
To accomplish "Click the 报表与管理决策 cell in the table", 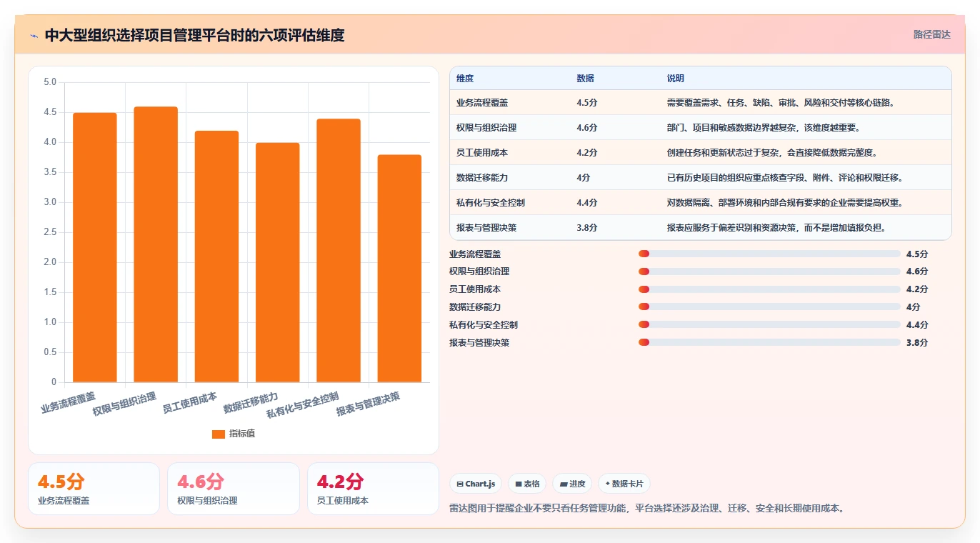I will click(486, 228).
